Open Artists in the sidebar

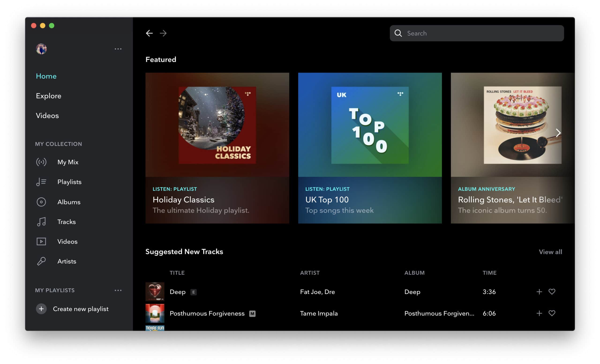click(67, 261)
